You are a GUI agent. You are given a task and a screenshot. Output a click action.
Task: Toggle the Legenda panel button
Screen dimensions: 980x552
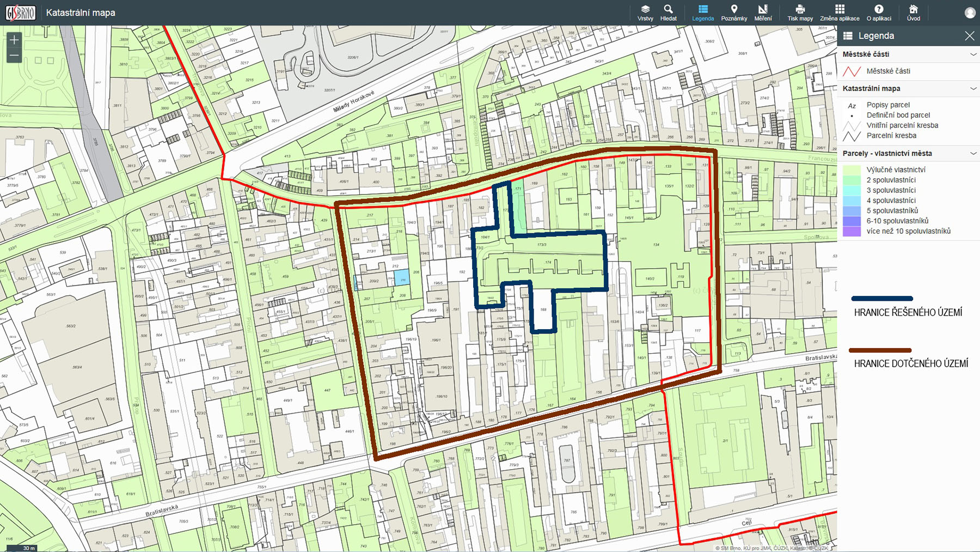point(703,13)
